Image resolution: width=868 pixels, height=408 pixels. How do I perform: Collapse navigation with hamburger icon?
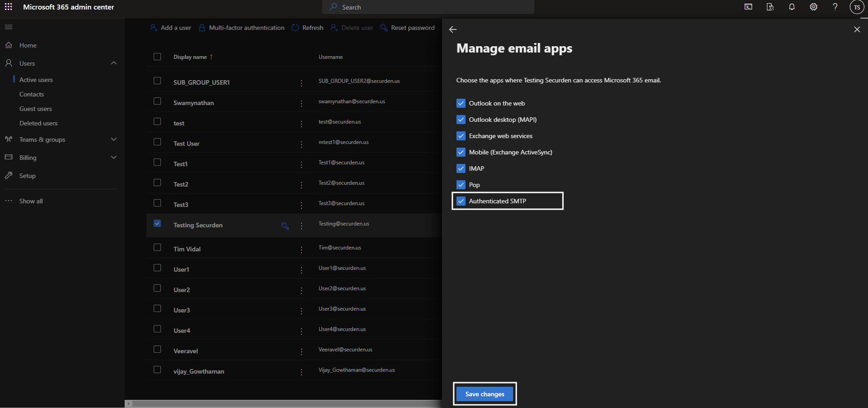(9, 27)
